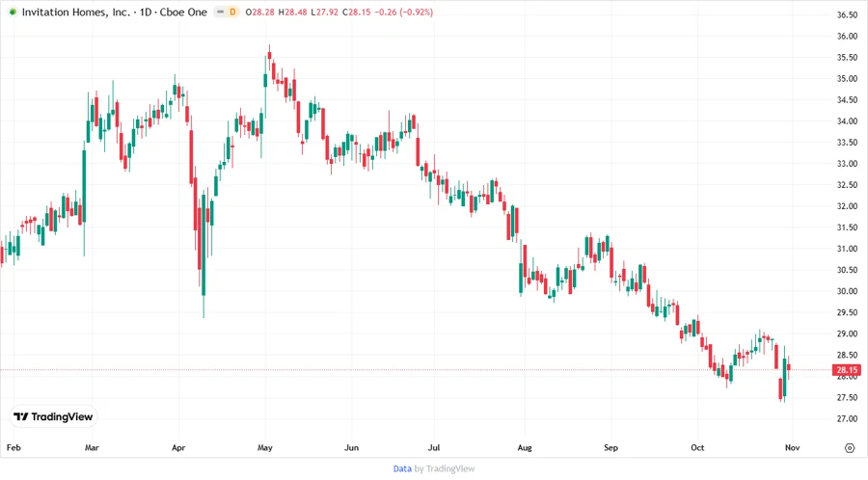Open the Data link in the footer
This screenshot has height=480, width=868.
coord(402,468)
